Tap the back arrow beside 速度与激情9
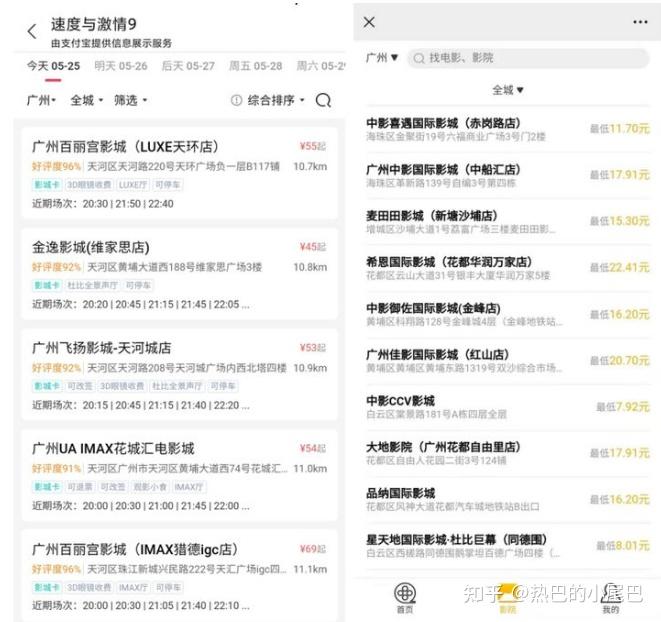Viewport: 661px width, 622px height. point(32,32)
